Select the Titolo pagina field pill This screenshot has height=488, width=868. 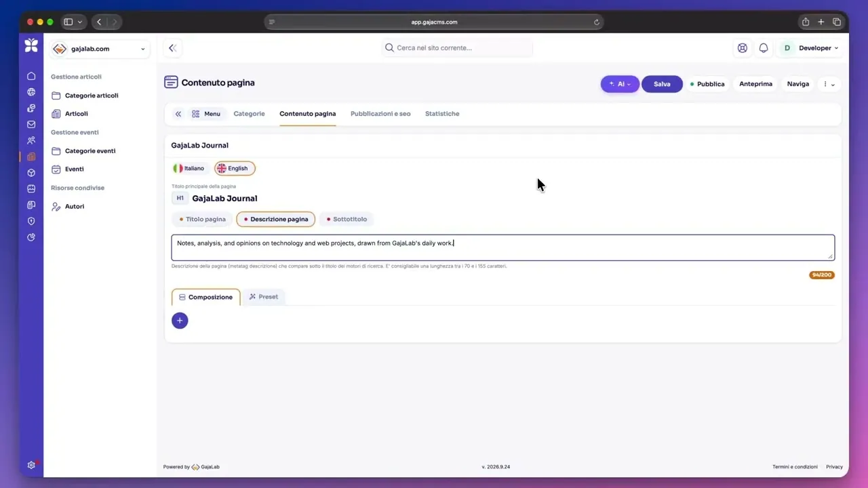pos(202,219)
